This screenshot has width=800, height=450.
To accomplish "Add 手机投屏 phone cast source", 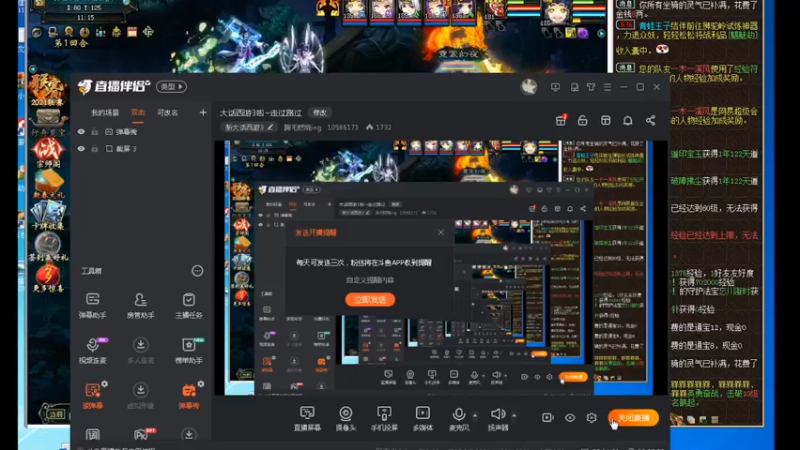I will pos(384,418).
